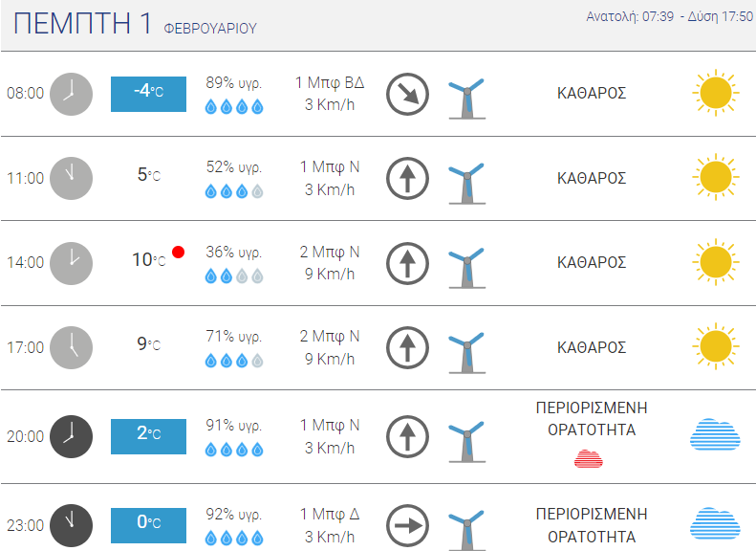Click the upward wind arrow at 17:00
Image resolution: width=756 pixels, height=551 pixels.
tap(407, 348)
